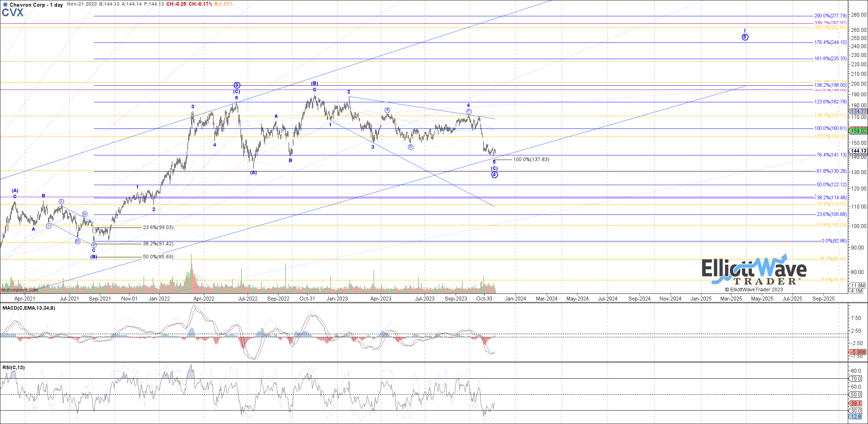
Task: Click the 280.00 price axis label
Action: 859,15
